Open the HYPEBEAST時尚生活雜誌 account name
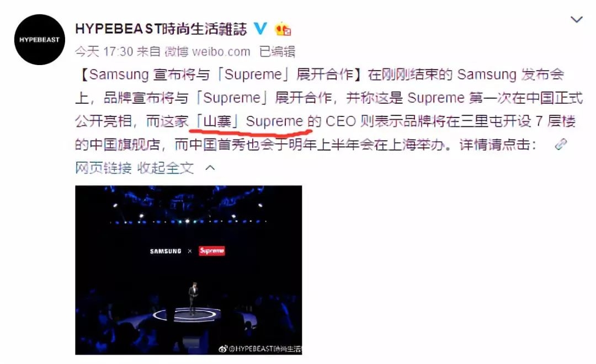This screenshot has width=596, height=364. 161,29
